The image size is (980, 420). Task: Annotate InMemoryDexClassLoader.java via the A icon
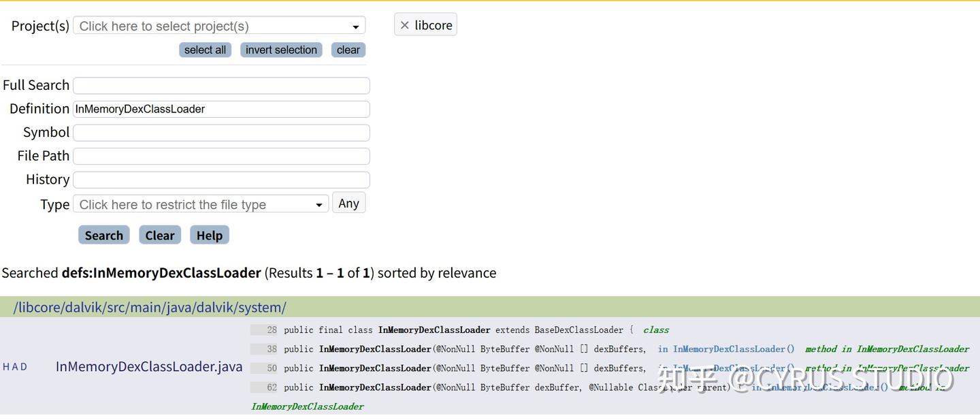point(16,366)
